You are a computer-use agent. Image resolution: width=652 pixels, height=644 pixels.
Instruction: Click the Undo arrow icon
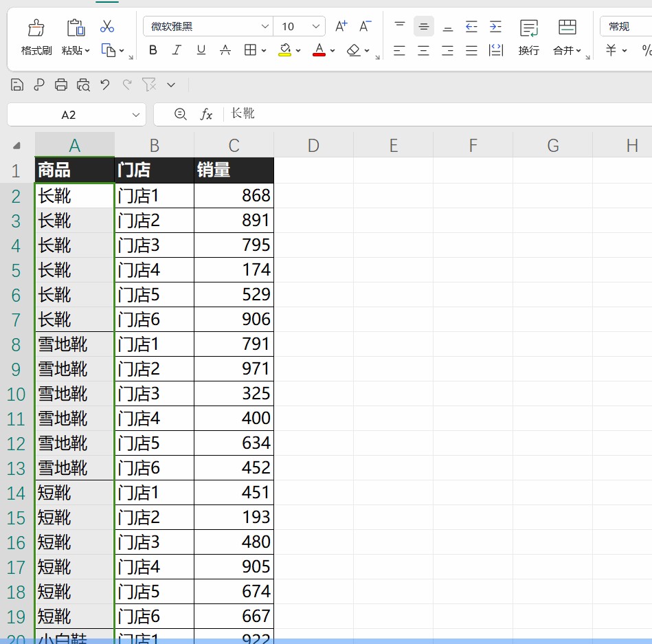click(105, 85)
